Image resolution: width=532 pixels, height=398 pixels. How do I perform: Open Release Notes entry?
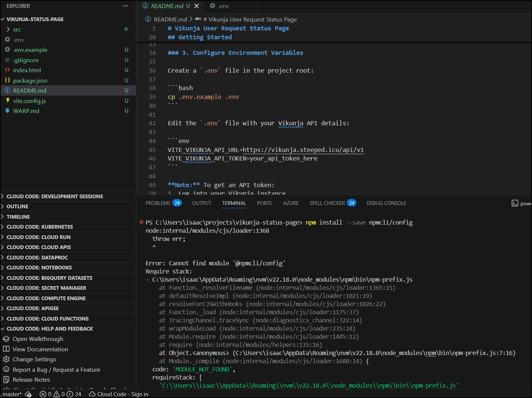tap(31, 380)
